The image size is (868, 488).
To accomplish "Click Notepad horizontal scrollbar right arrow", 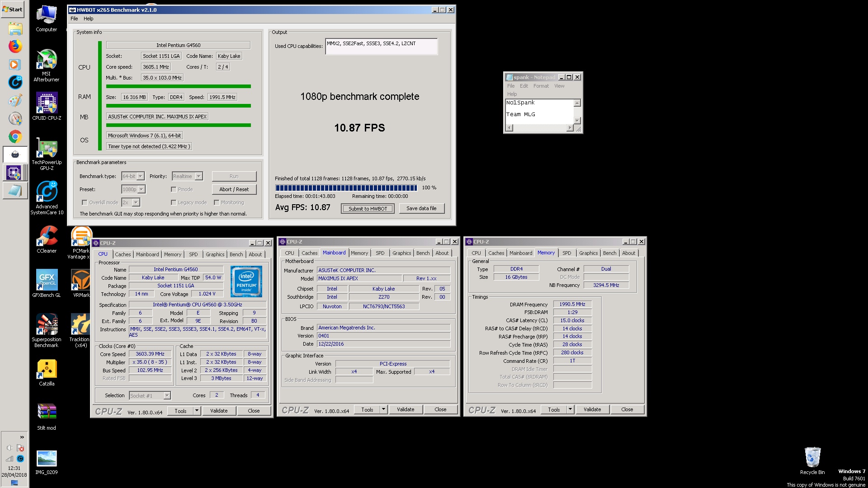I will (x=569, y=128).
